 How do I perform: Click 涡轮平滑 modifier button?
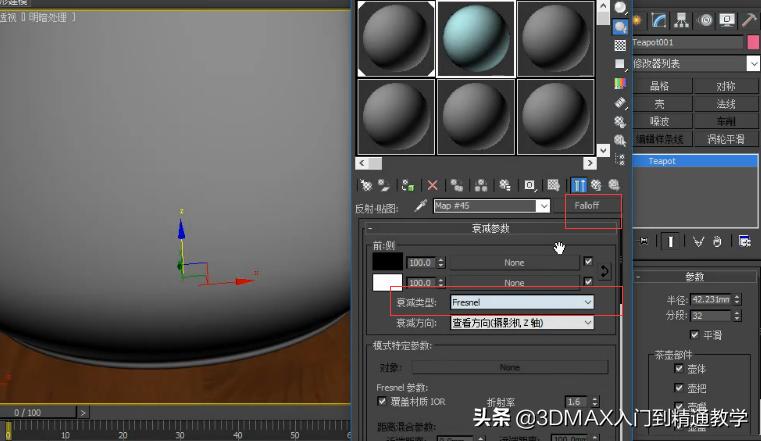pyautogui.click(x=726, y=139)
